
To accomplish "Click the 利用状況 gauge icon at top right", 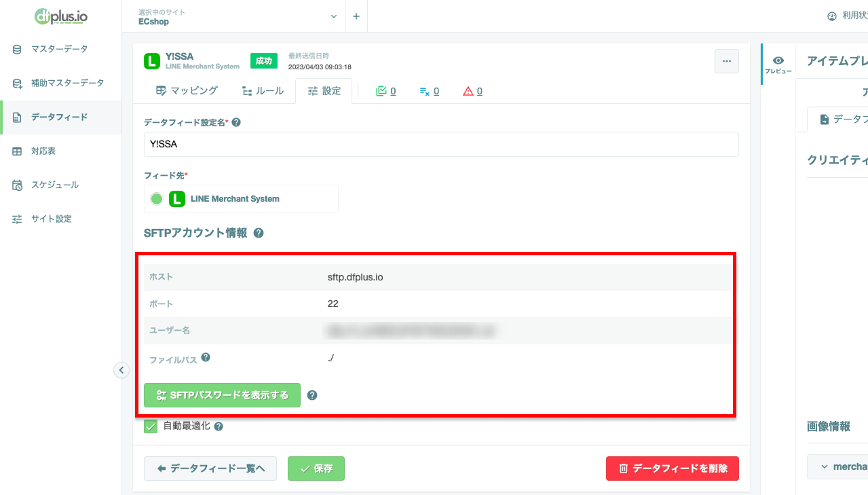I will pos(831,16).
